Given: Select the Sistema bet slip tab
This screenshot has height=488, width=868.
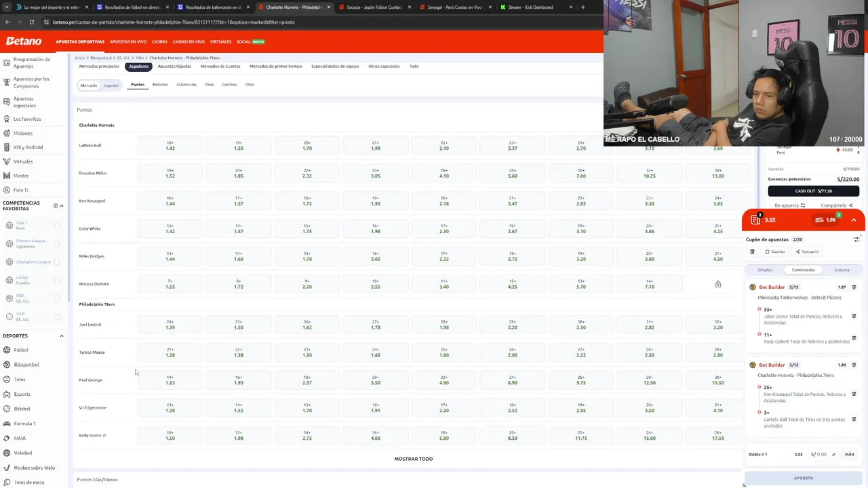Looking at the screenshot, I should pos(842,270).
